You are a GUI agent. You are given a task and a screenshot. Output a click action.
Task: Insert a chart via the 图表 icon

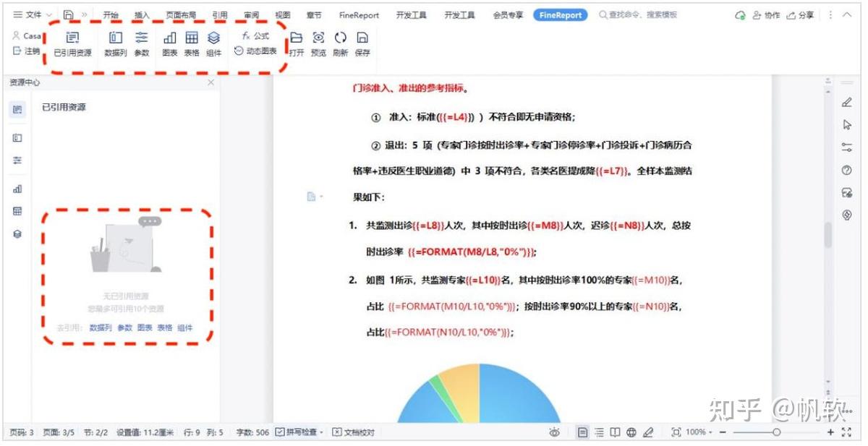click(x=169, y=42)
